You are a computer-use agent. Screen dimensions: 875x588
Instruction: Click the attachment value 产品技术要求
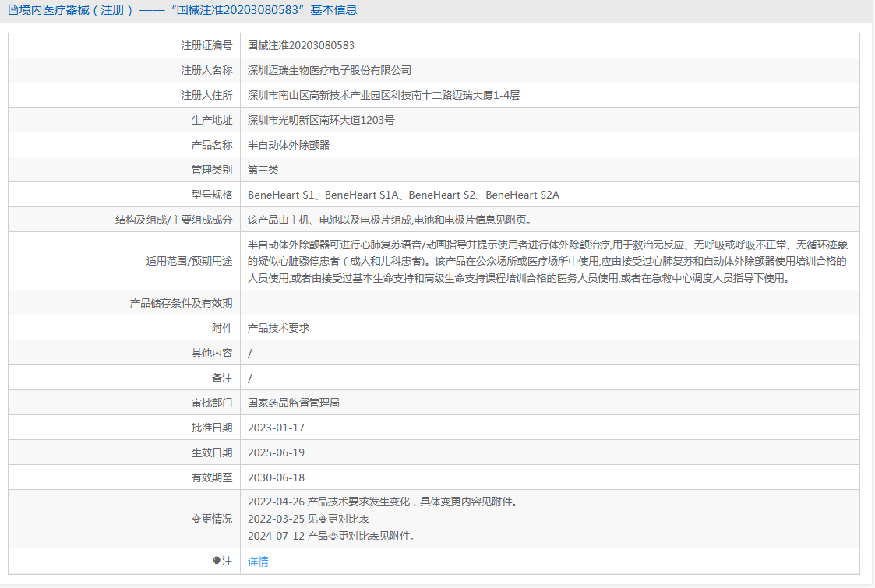(278, 328)
